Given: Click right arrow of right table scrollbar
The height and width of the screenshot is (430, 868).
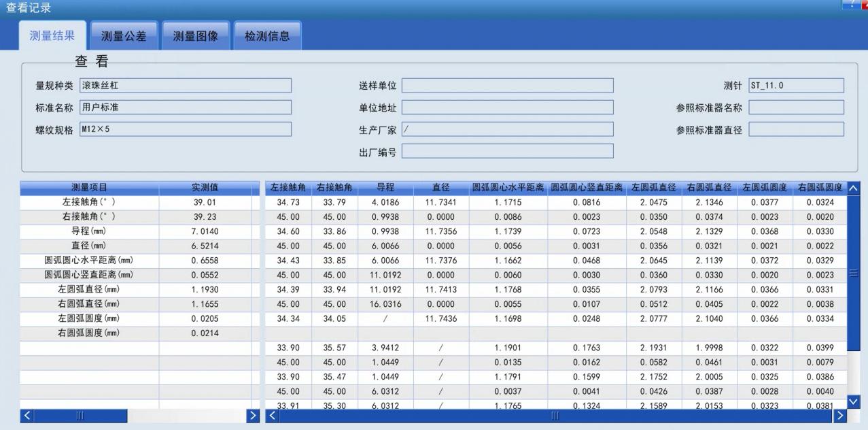Looking at the screenshot, I should click(x=841, y=415).
